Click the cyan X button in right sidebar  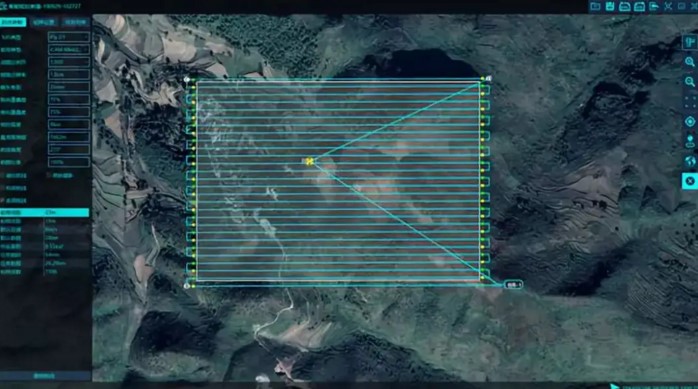690,181
